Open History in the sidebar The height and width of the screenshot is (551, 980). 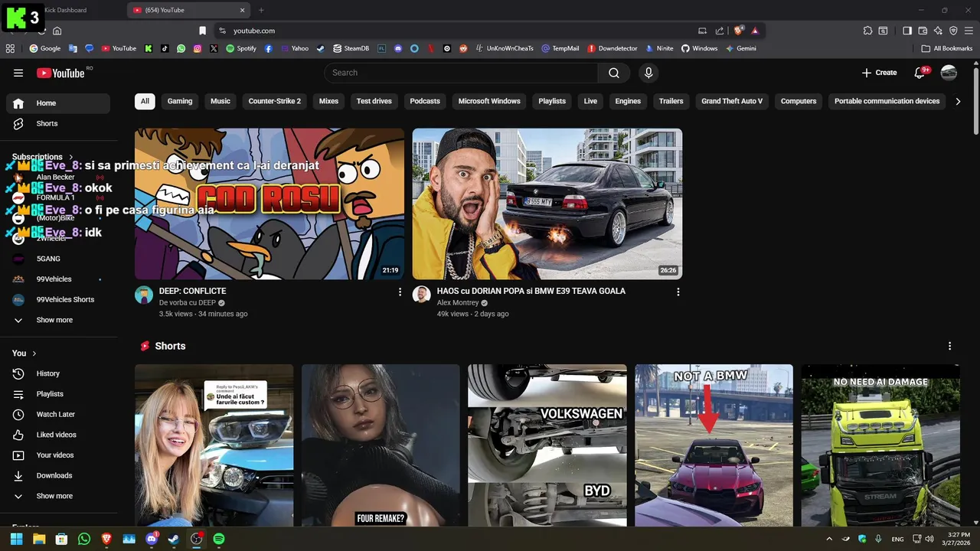[x=58, y=373]
